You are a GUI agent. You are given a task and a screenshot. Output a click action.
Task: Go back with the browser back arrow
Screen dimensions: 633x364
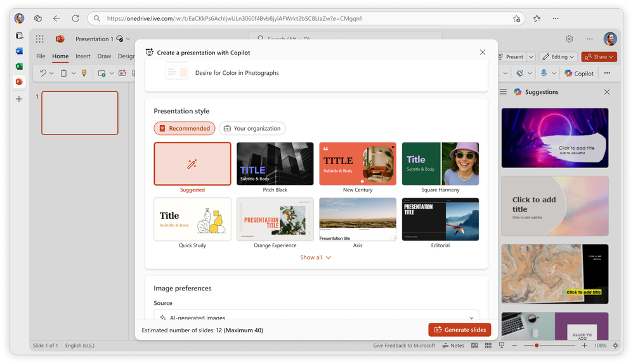[56, 18]
